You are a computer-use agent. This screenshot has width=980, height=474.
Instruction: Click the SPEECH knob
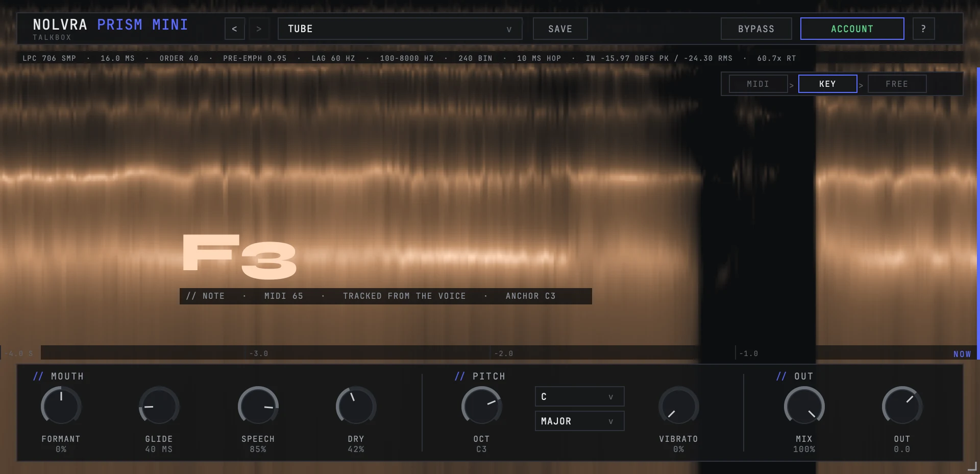258,406
